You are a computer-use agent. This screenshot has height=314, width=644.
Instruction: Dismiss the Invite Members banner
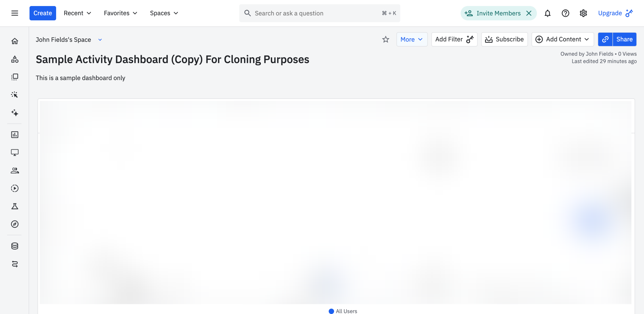(529, 13)
